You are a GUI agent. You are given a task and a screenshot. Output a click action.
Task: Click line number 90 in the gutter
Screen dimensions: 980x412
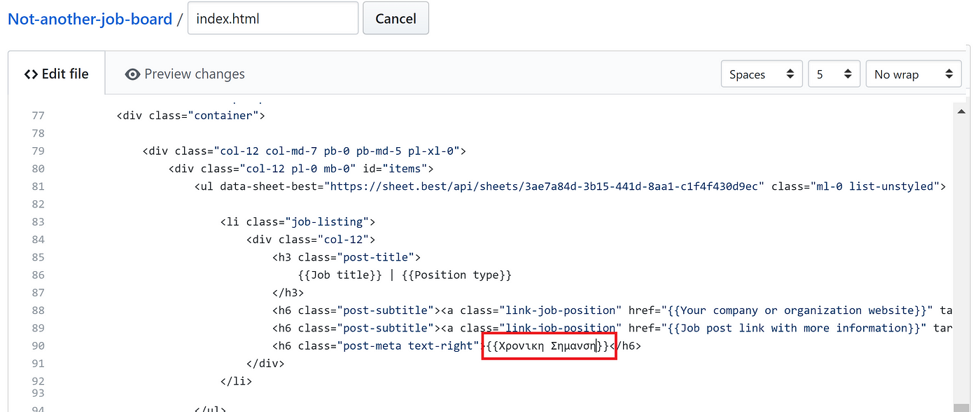38,345
